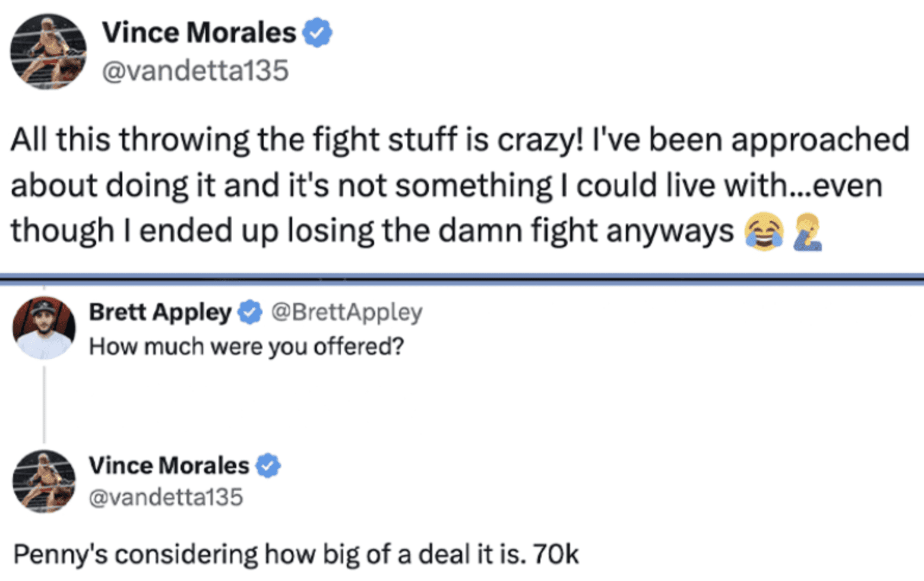Click verified badge beside top Vince Morales name
The height and width of the screenshot is (581, 924).
click(318, 33)
